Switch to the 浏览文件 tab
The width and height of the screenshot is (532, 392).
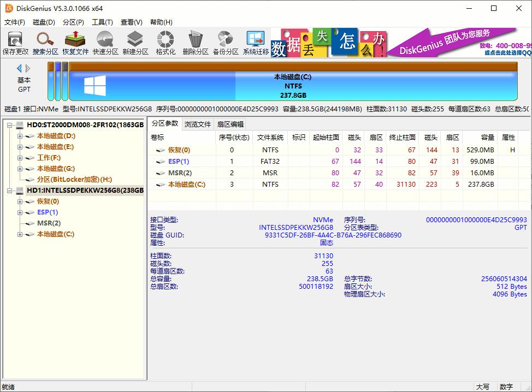(x=197, y=124)
